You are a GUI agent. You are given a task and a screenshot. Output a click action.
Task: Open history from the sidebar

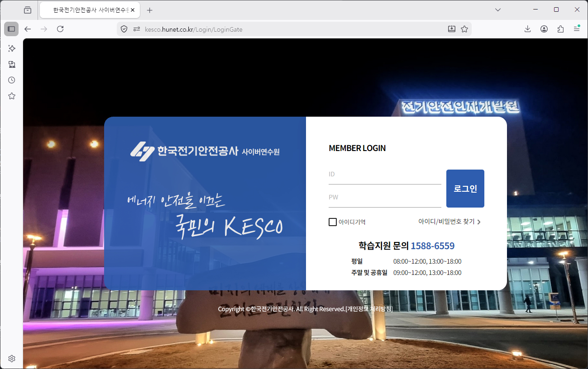12,80
